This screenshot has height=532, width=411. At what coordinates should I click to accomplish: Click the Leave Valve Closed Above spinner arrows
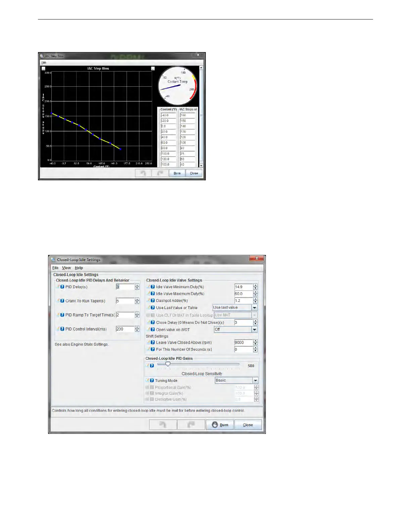pyautogui.click(x=256, y=343)
